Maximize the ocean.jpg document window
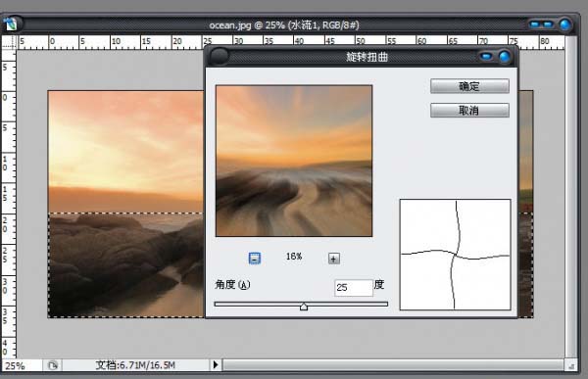The height and width of the screenshot is (379, 588). pyautogui.click(x=548, y=24)
